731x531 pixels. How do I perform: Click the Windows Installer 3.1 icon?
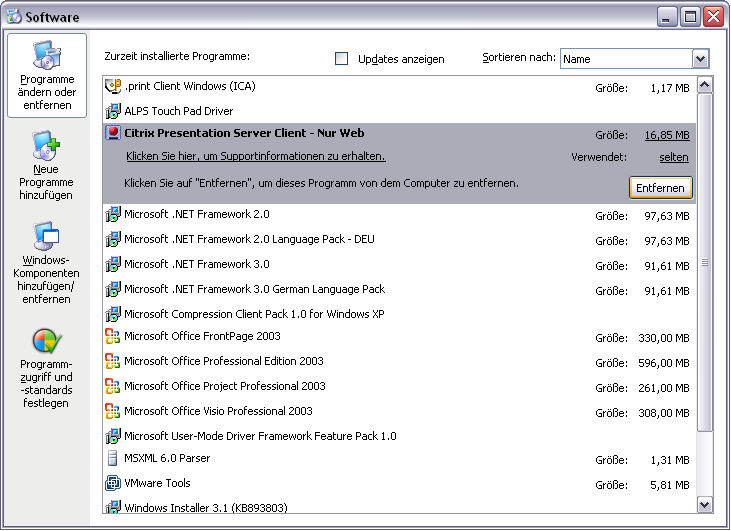pos(113,506)
